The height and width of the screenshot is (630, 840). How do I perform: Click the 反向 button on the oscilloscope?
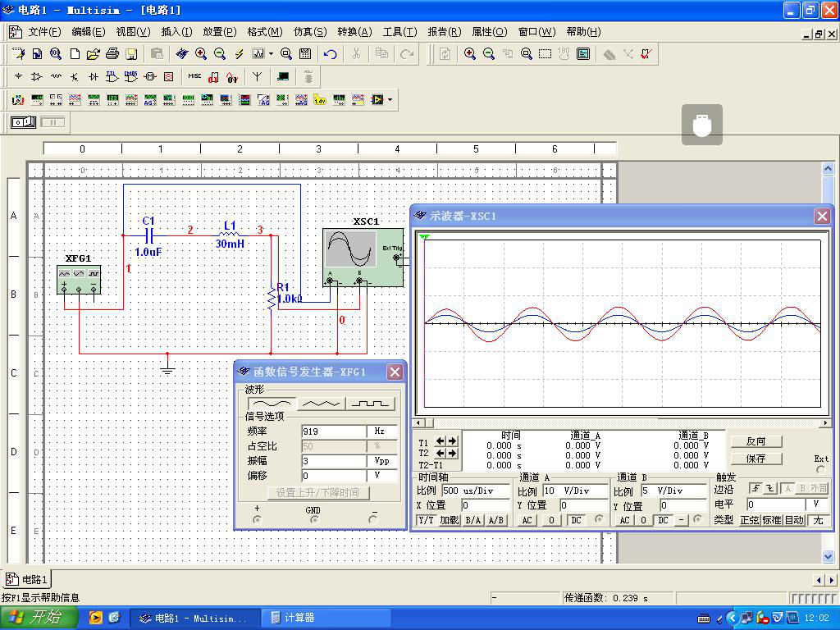click(756, 441)
